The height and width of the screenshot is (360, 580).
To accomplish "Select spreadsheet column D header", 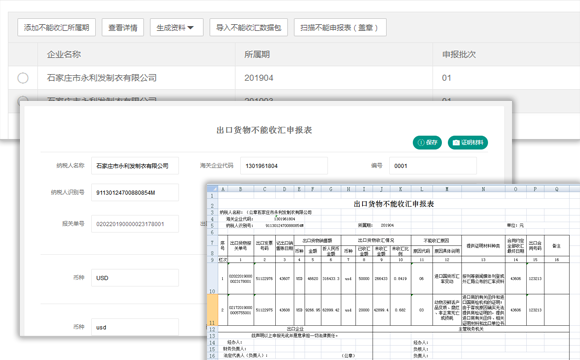I will [284, 189].
